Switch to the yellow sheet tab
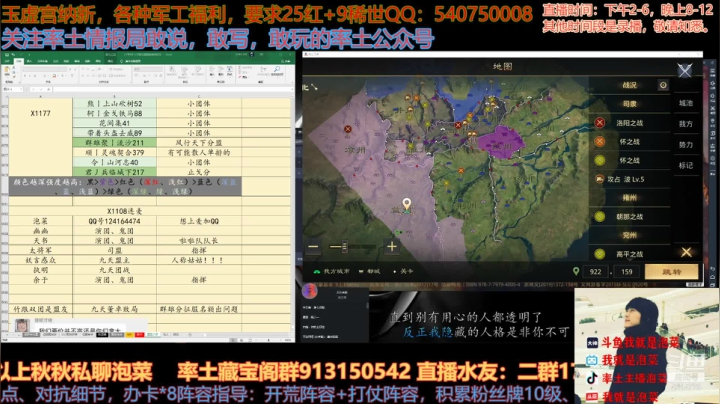Screen dimensions: 720x404 coord(131,335)
